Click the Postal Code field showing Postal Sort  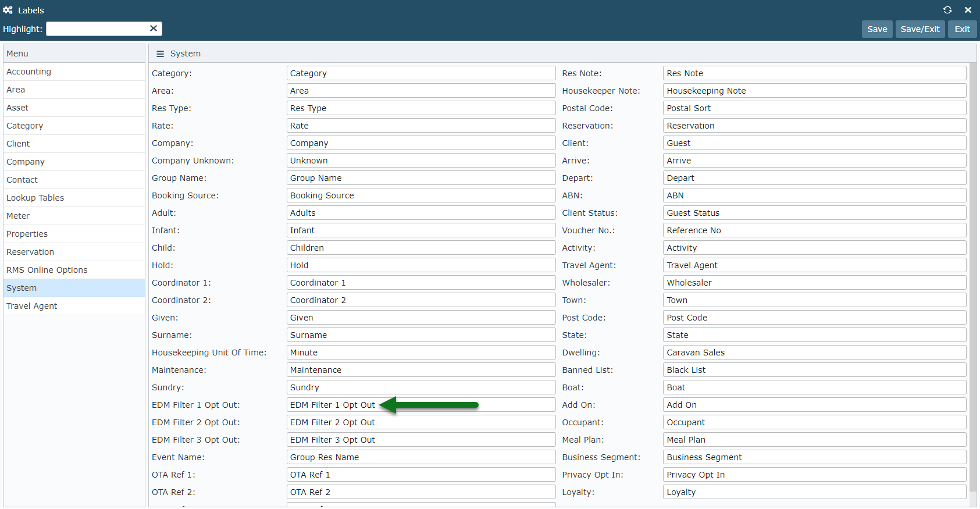(x=815, y=108)
